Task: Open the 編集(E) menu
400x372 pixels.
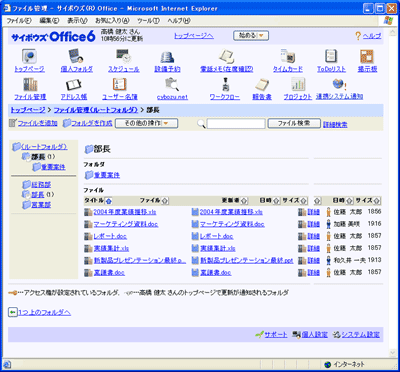Action: (49, 21)
